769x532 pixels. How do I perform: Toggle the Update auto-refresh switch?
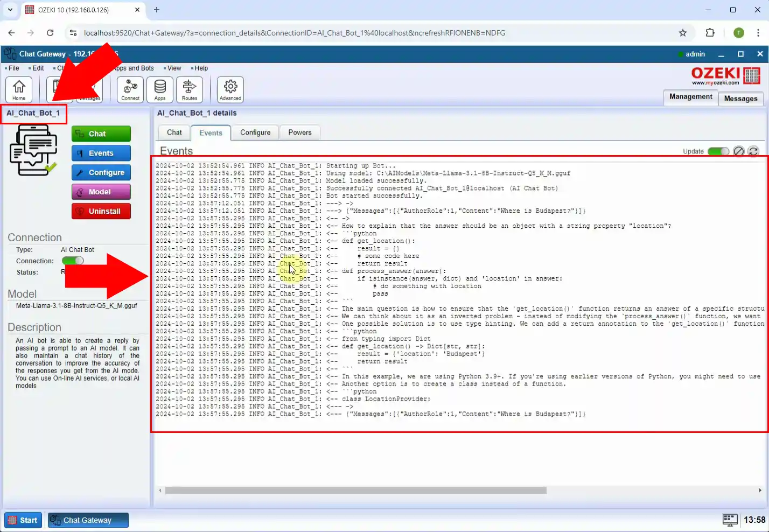click(718, 151)
